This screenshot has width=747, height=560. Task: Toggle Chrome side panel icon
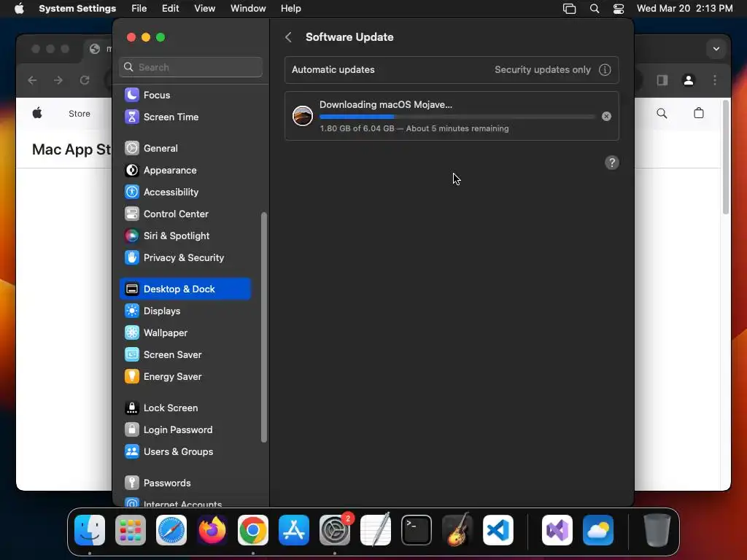[662, 80]
